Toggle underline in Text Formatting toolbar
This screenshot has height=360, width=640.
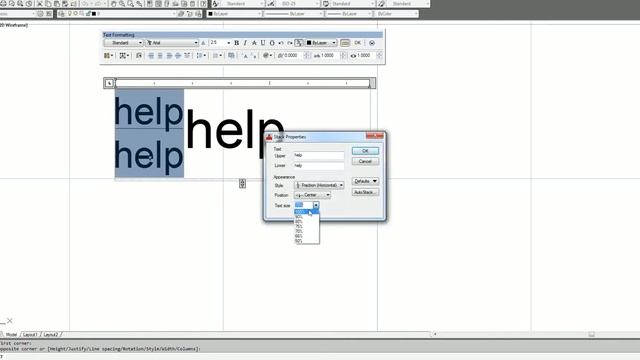point(263,43)
